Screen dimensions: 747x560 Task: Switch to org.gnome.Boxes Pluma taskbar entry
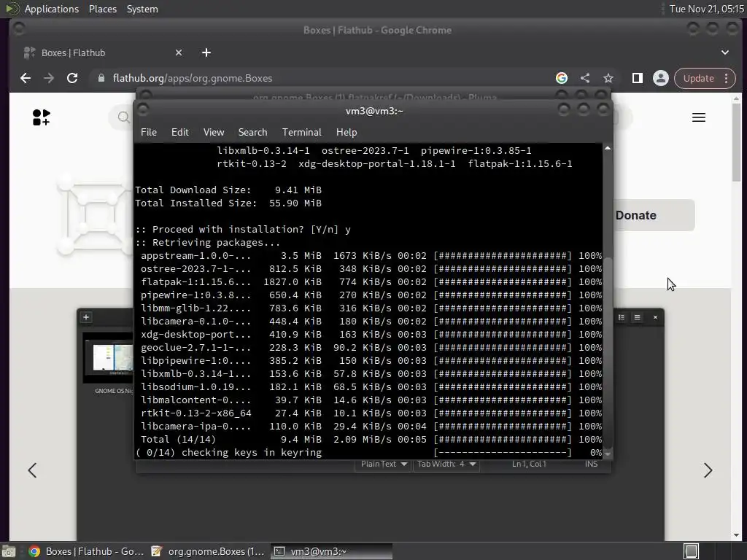point(208,551)
